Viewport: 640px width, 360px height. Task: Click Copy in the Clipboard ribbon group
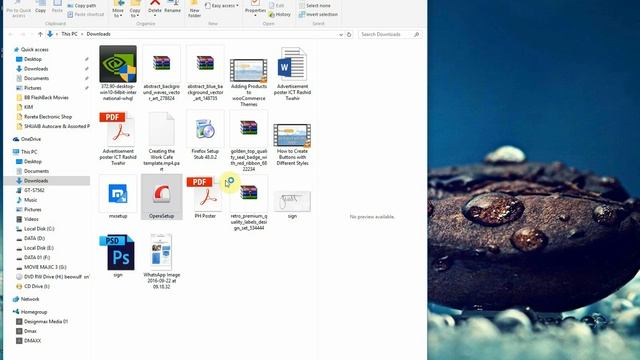[x=40, y=7]
